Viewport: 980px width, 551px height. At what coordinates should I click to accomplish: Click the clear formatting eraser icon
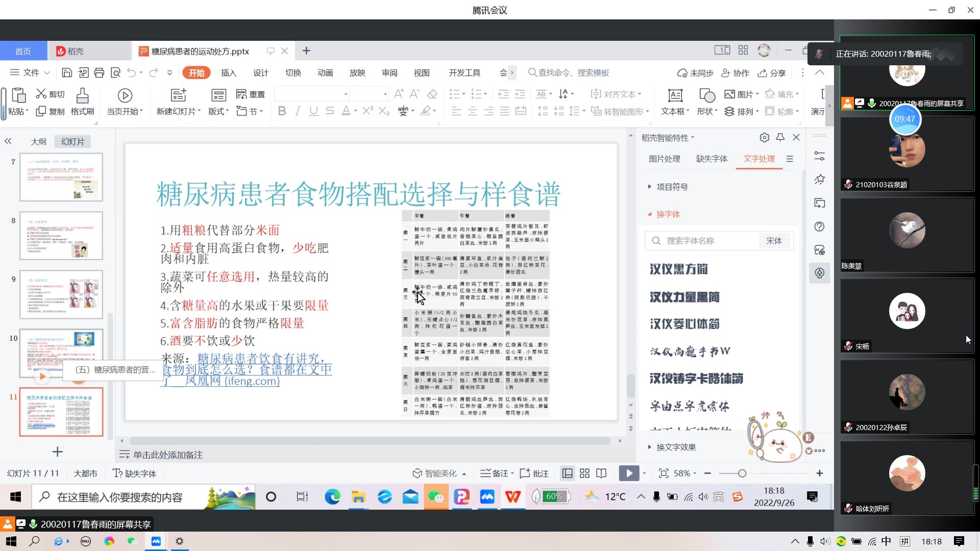pos(432,94)
